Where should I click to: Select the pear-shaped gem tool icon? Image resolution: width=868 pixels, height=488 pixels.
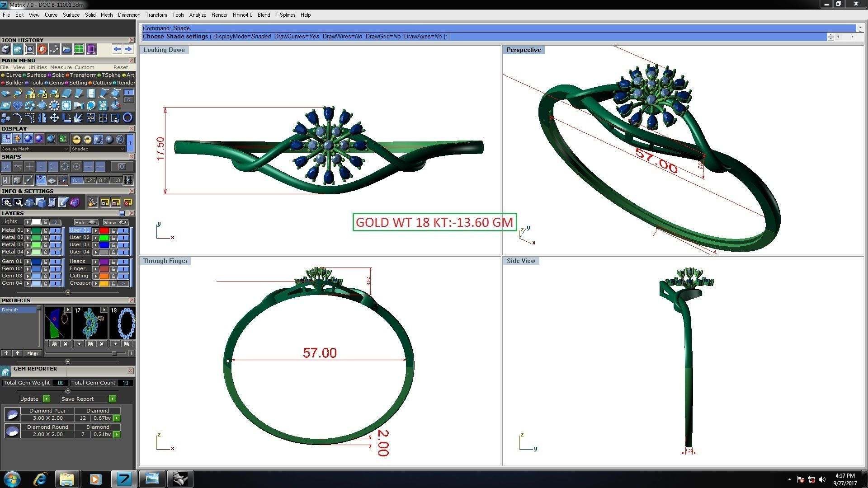click(x=91, y=106)
